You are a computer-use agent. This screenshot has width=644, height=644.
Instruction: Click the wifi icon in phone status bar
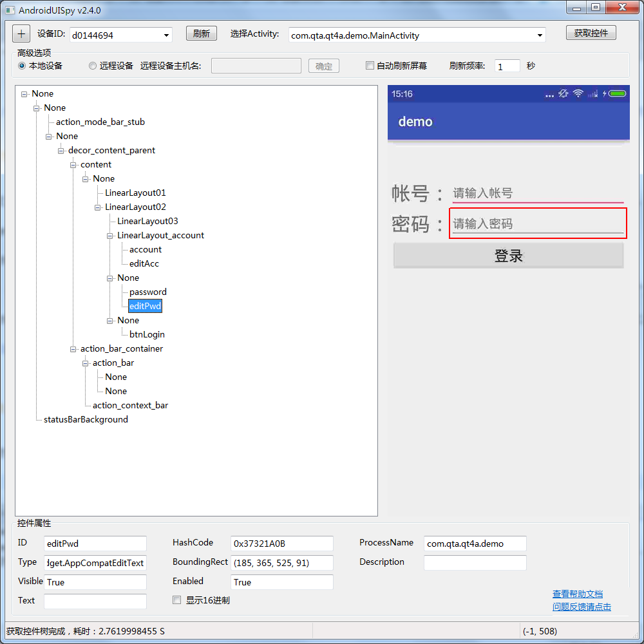(578, 93)
